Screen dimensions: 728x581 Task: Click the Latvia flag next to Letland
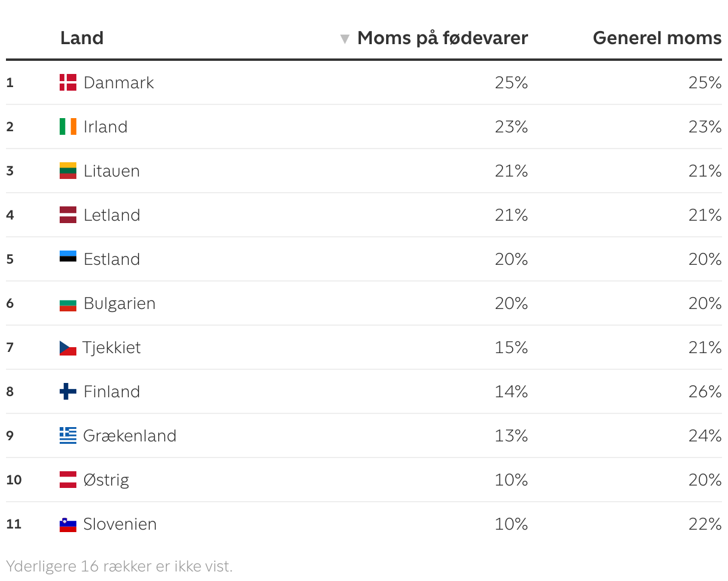[68, 215]
